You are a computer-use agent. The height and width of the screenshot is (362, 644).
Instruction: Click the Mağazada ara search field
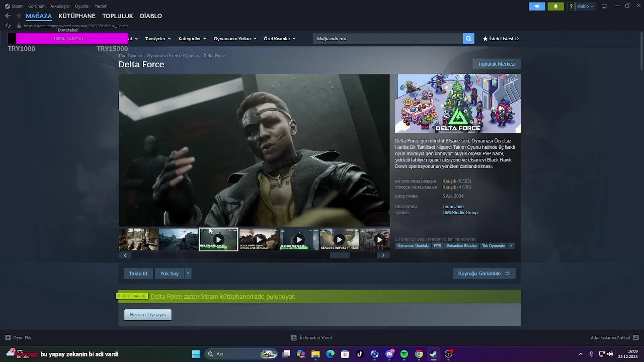388,39
